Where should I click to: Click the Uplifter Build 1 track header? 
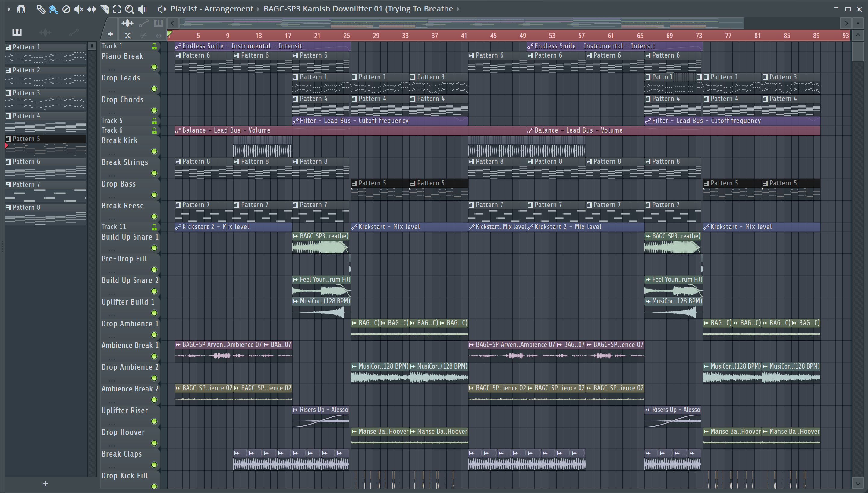click(130, 307)
